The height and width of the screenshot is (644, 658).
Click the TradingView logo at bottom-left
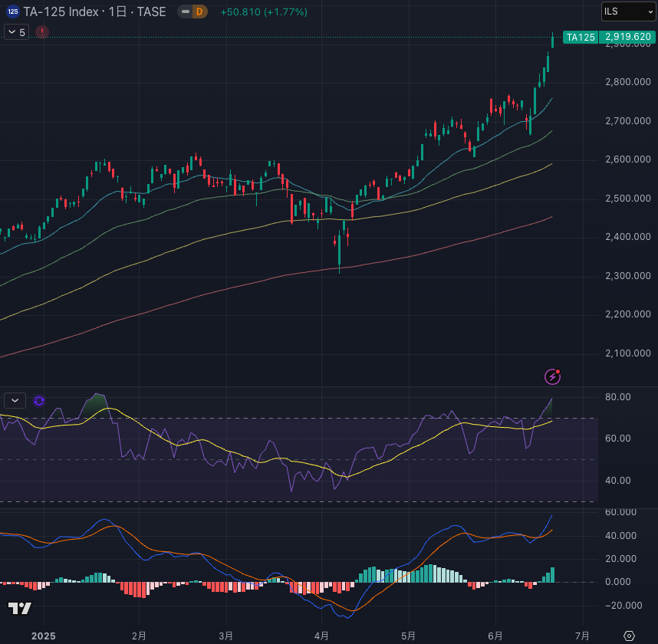[x=20, y=608]
